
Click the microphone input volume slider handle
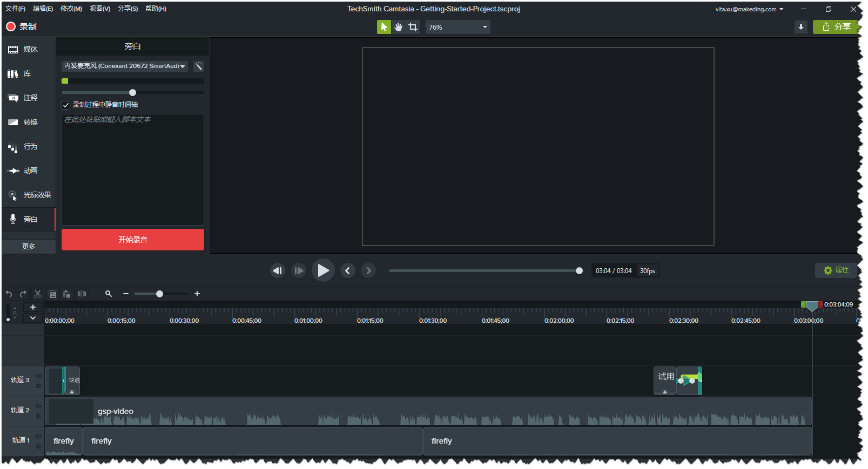click(133, 92)
